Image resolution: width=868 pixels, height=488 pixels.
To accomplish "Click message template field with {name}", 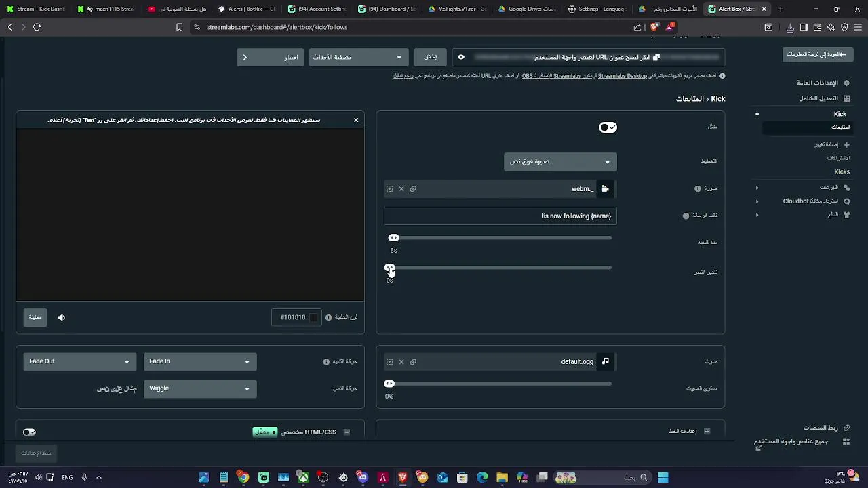I will pyautogui.click(x=500, y=216).
